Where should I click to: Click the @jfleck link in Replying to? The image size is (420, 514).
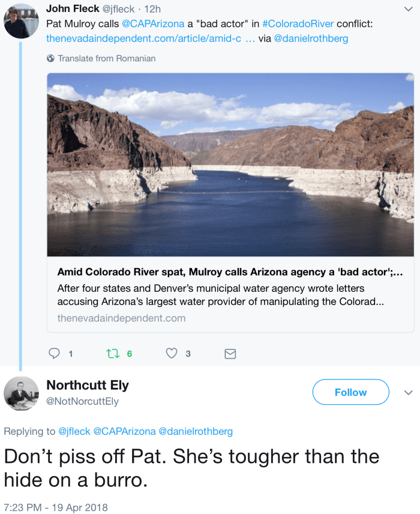coord(74,431)
